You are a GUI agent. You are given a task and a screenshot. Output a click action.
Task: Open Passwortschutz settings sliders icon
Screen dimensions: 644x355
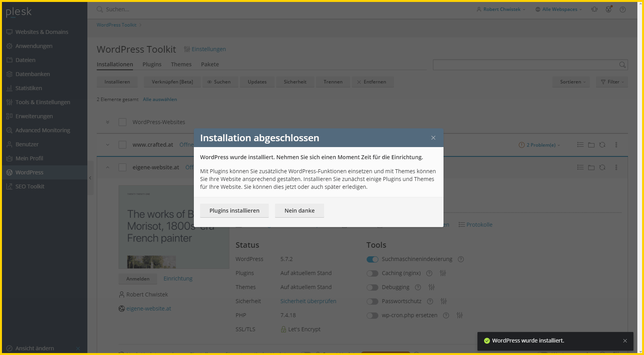coord(444,301)
